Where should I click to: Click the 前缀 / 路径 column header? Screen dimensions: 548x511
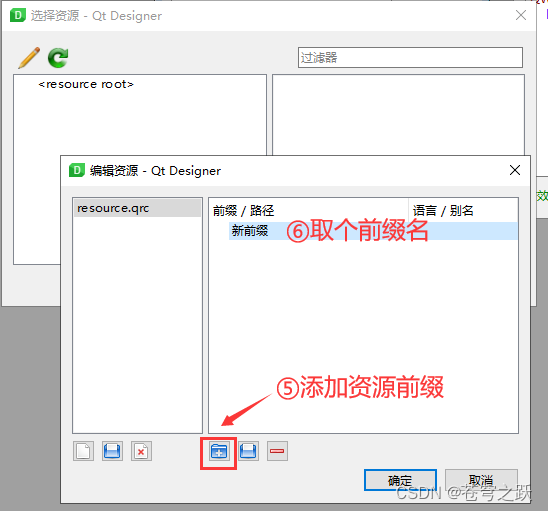click(309, 210)
